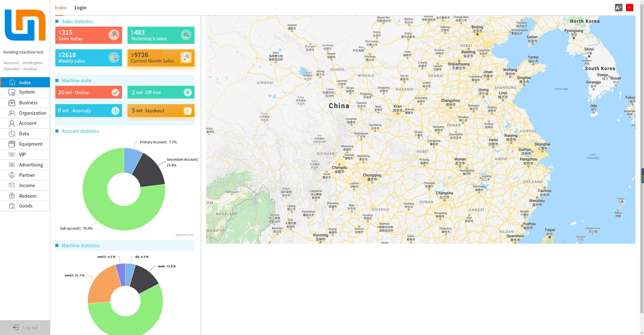Open the $483 Yesterday's sales card
Viewport: 644px width, 335px height.
point(161,35)
